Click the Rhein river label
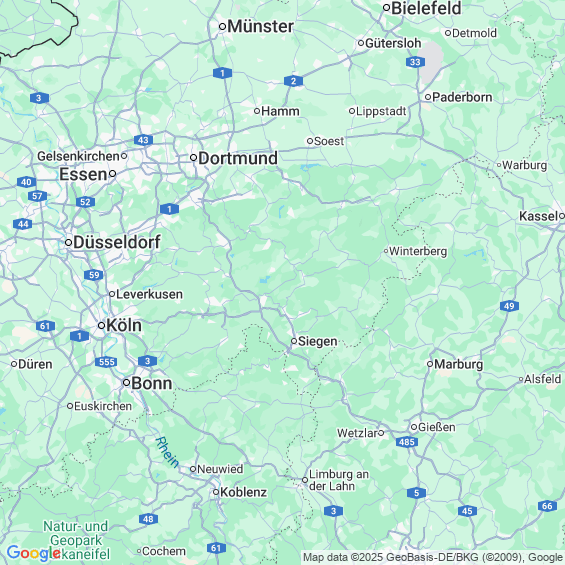 pos(167,452)
